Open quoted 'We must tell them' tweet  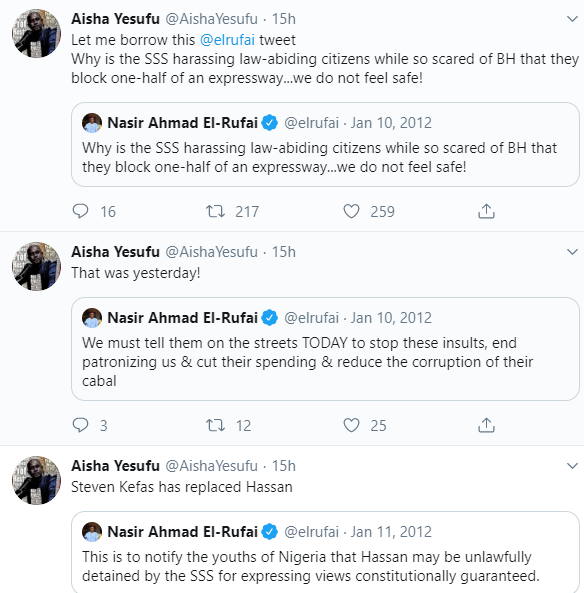325,349
